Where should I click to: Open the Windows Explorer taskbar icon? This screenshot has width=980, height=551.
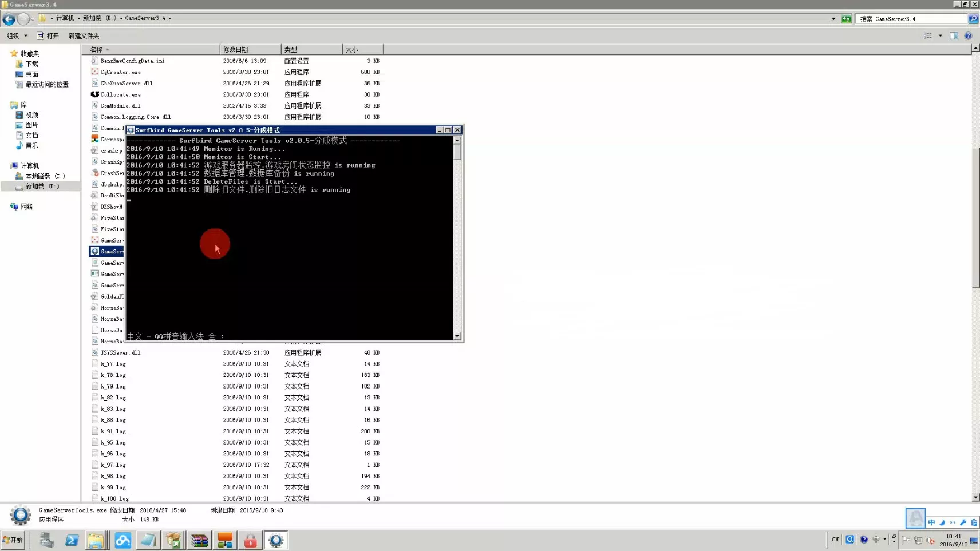click(97, 540)
